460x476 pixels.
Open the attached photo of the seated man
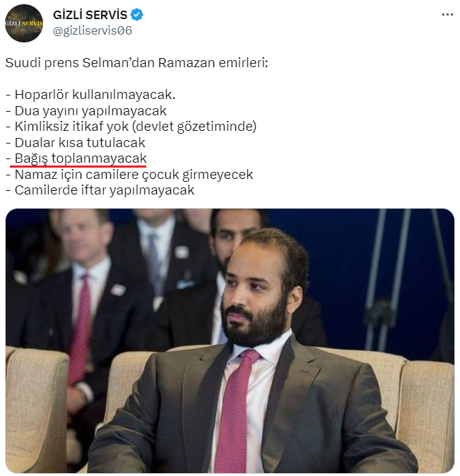[230, 341]
